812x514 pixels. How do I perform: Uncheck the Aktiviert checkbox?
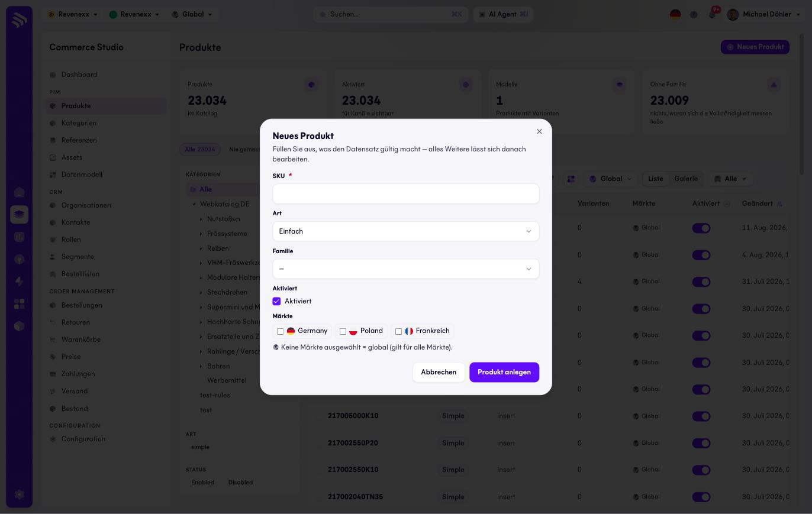(x=276, y=301)
